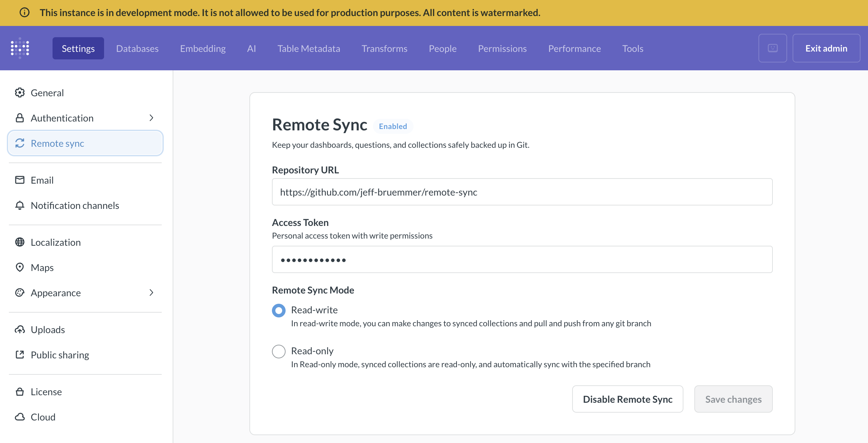Select the gear icon next to General

pos(19,92)
